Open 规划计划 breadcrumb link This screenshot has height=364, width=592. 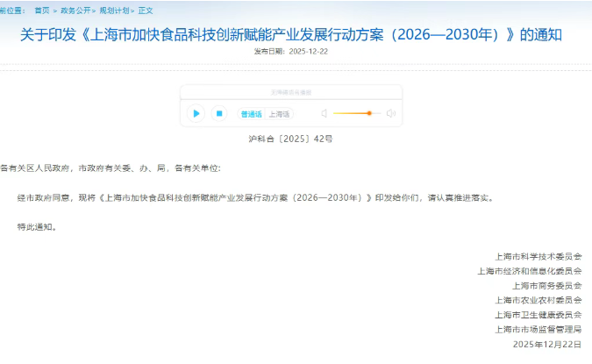[x=113, y=10]
